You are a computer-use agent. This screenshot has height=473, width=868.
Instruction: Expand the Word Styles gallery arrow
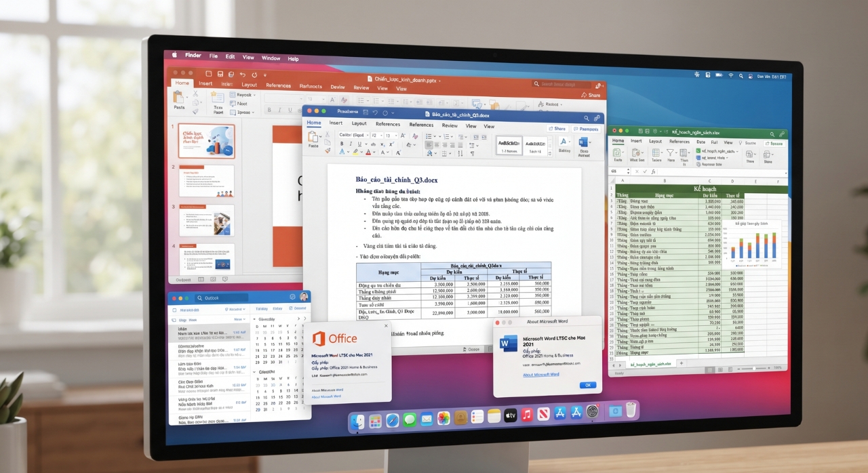click(550, 153)
